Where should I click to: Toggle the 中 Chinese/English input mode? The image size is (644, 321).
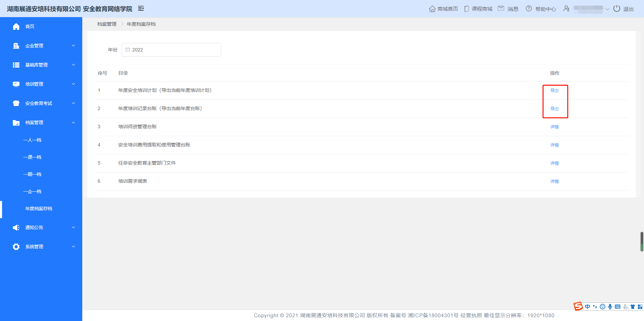point(587,307)
